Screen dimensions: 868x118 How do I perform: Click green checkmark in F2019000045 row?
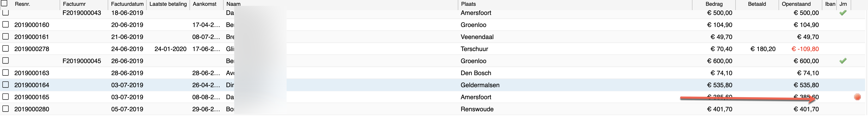[x=843, y=61]
